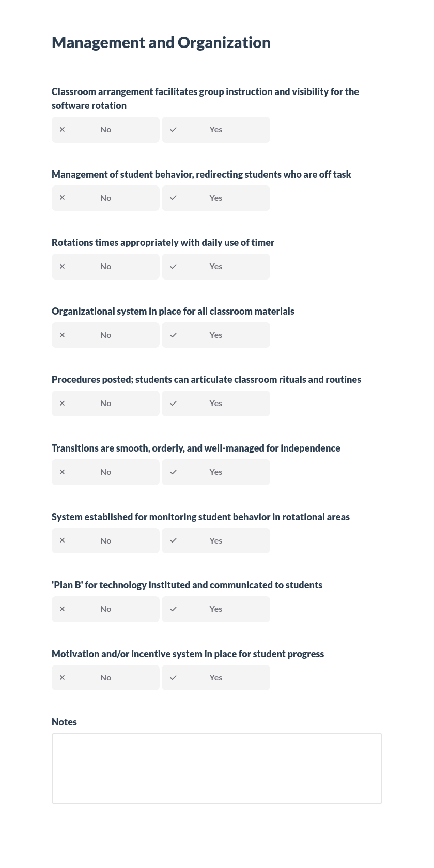
Task: Select 'No' for rotations times with daily timer
Action: point(105,266)
